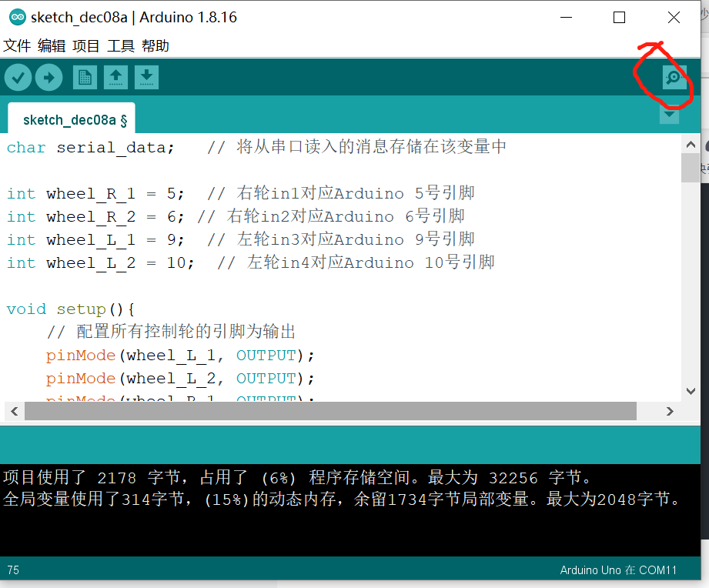Click console line '项目使用了 2178 字节'

point(92,477)
